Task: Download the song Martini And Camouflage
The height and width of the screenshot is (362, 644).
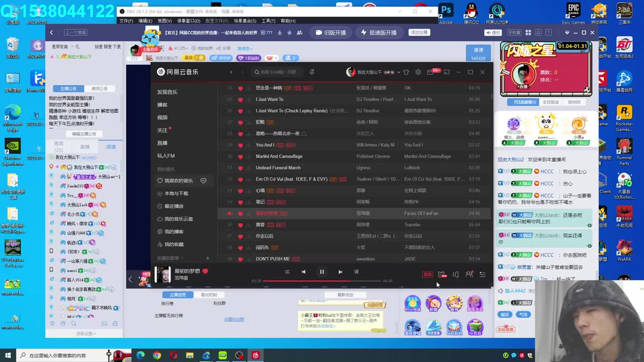Action: pos(249,156)
